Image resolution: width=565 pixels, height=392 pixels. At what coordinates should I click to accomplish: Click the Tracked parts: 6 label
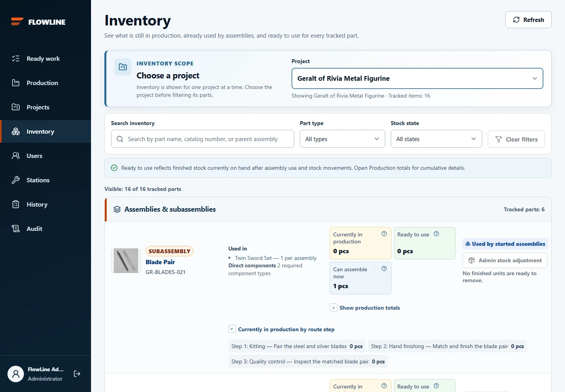[x=524, y=209]
